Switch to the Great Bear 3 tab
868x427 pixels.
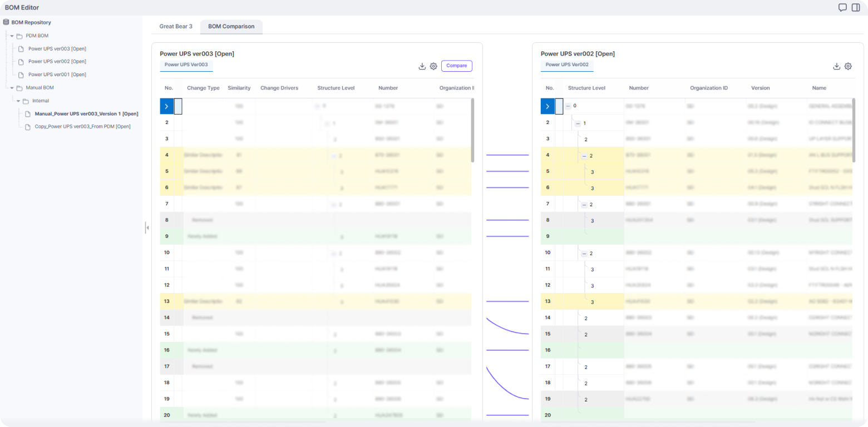pyautogui.click(x=176, y=26)
